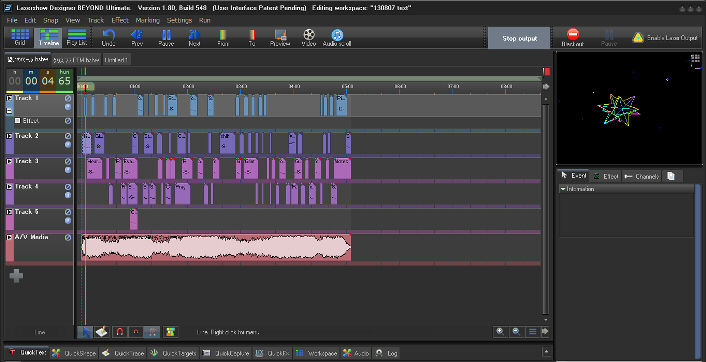Toggle the Audio scroll button
The image size is (706, 362).
(x=337, y=37)
